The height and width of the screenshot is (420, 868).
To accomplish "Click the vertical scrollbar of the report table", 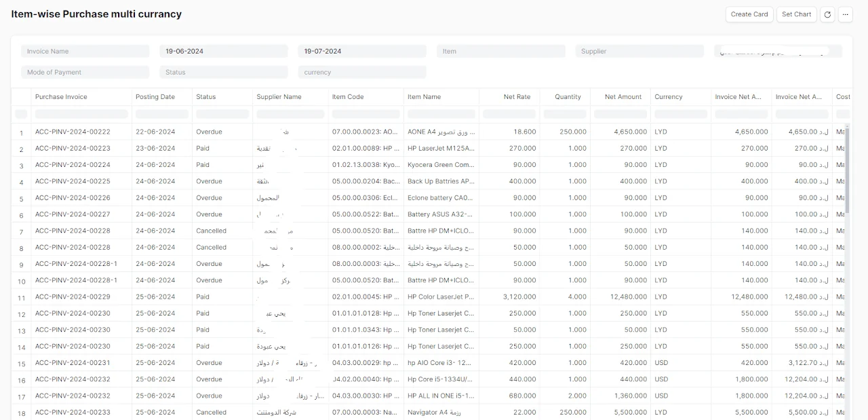I will click(847, 170).
